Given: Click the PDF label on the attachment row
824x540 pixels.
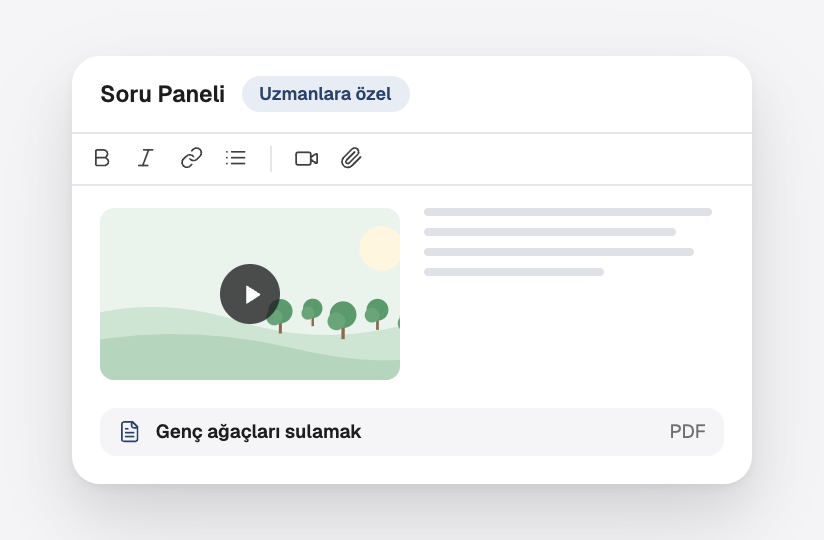Looking at the screenshot, I should [x=687, y=432].
